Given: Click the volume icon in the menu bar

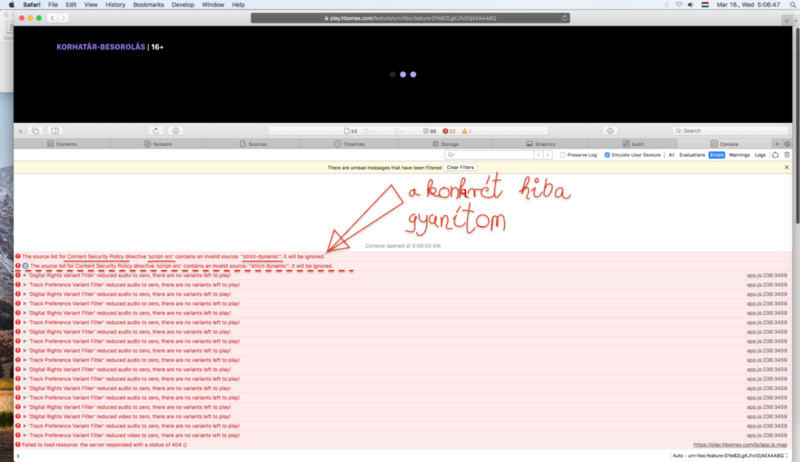Looking at the screenshot, I should point(690,5).
